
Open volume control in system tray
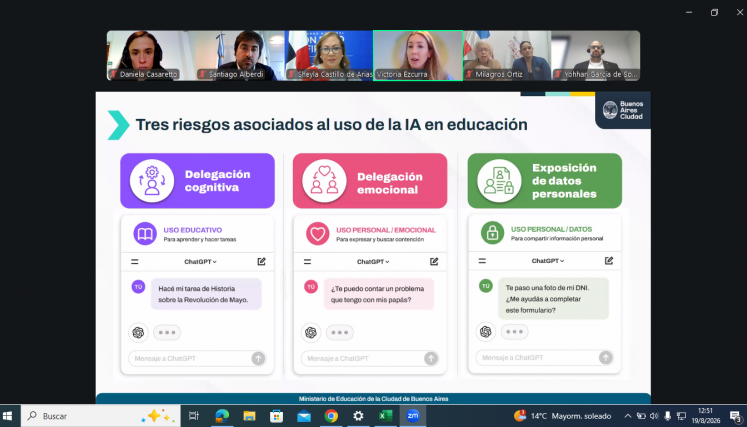654,416
